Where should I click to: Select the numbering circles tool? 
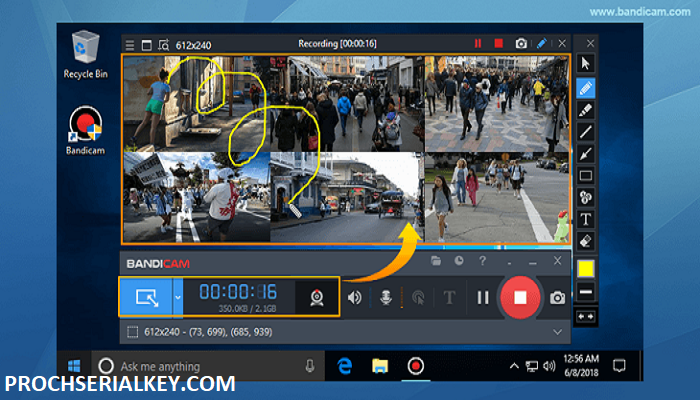pyautogui.click(x=585, y=197)
